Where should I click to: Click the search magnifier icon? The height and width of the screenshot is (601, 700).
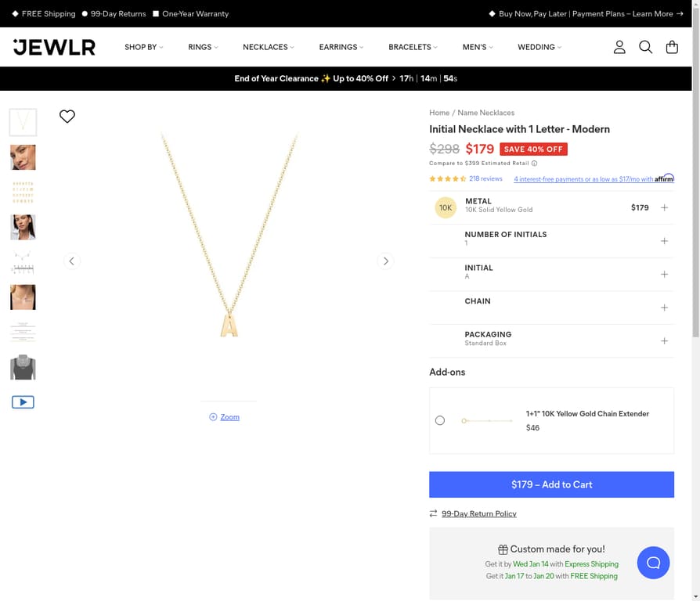[x=645, y=47]
